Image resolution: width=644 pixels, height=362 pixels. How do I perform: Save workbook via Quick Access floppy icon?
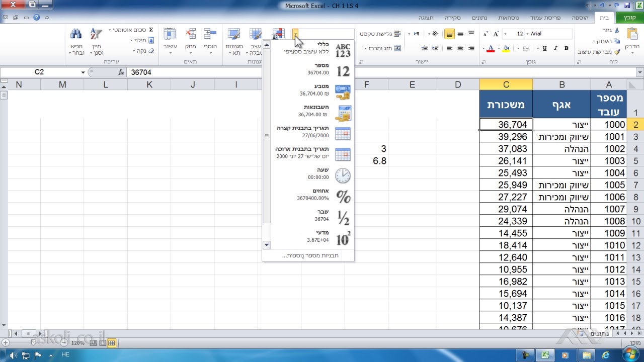(627, 6)
